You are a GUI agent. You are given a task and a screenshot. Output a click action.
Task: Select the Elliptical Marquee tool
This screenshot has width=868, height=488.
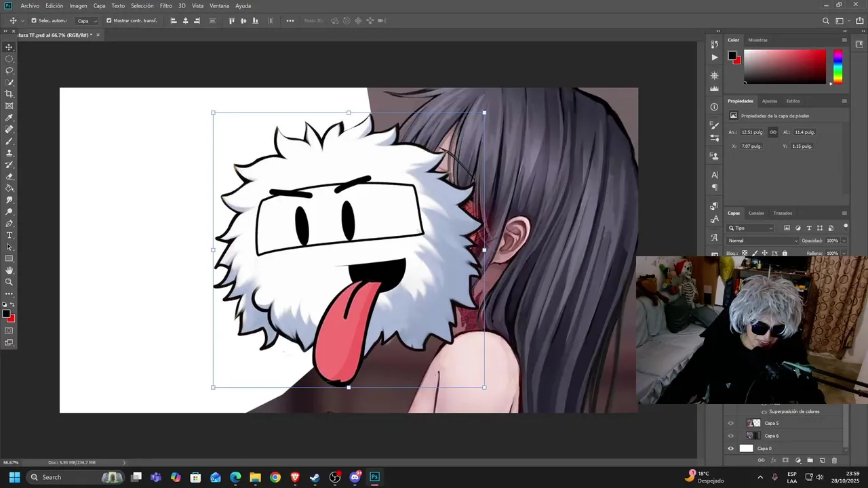[x=9, y=59]
